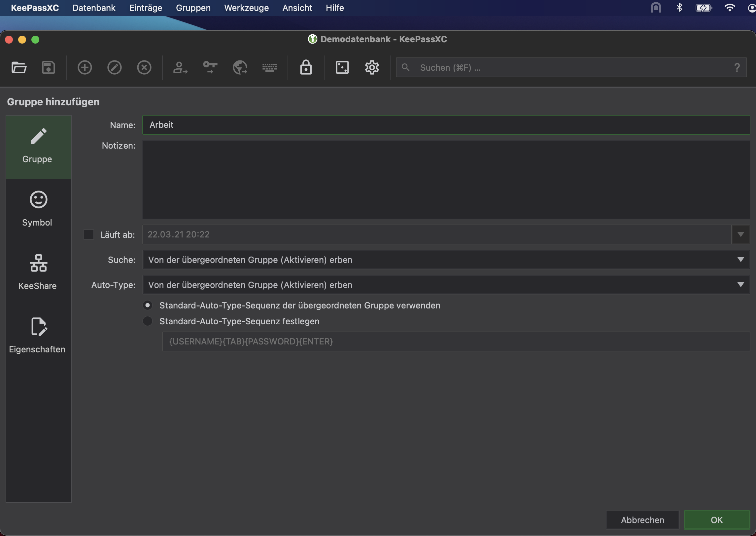756x536 pixels.
Task: Expand the expiry date picker arrow
Action: pos(740,234)
